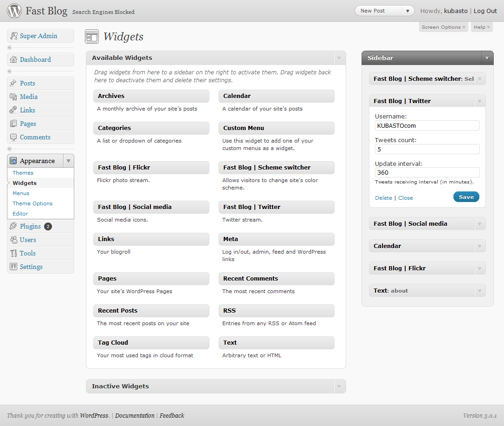The height and width of the screenshot is (426, 504).
Task: Click the Media icon in sidebar
Action: tap(13, 97)
